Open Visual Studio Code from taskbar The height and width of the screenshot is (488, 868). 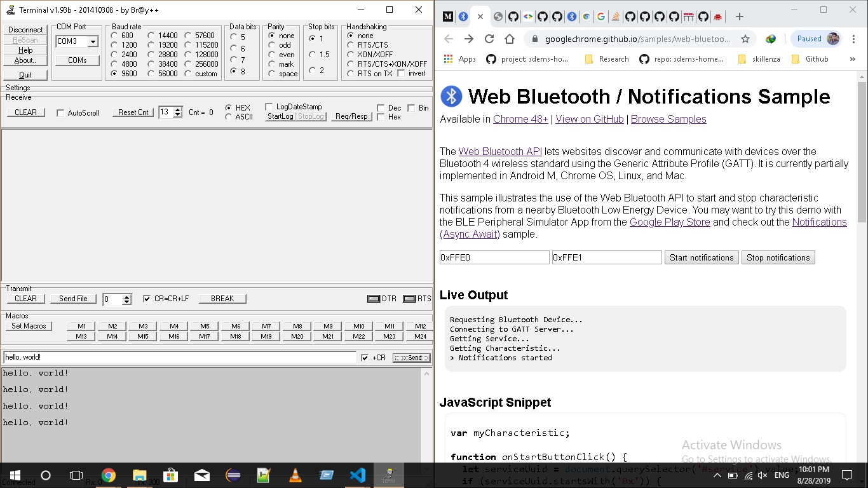coord(357,475)
